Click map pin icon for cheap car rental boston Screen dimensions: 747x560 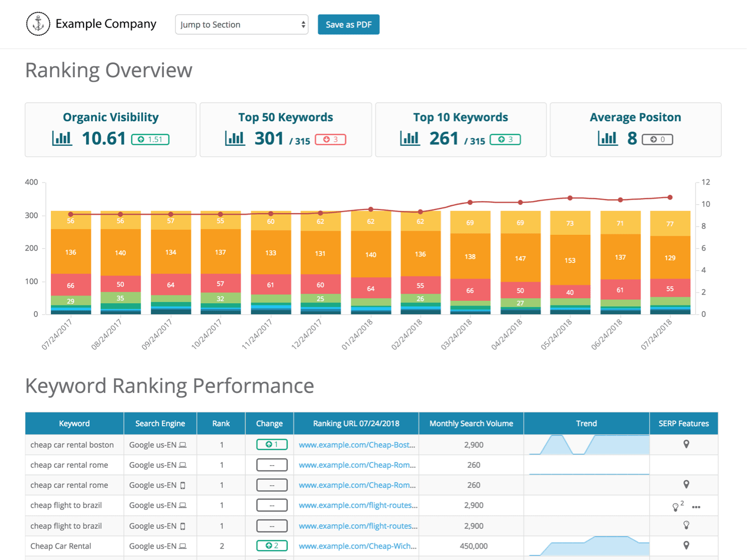686,444
